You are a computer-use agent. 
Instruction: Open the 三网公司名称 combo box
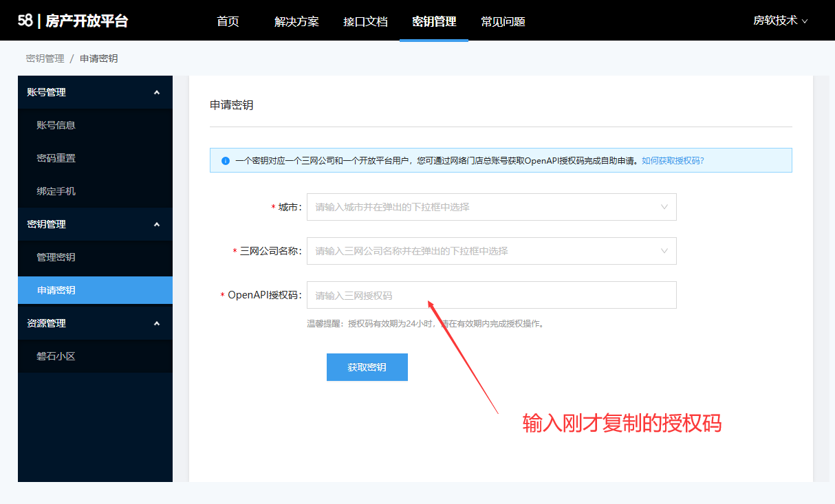[492, 251]
